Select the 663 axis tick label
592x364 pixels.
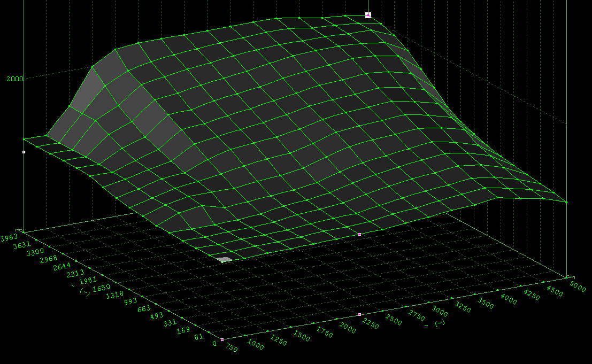[x=144, y=310]
